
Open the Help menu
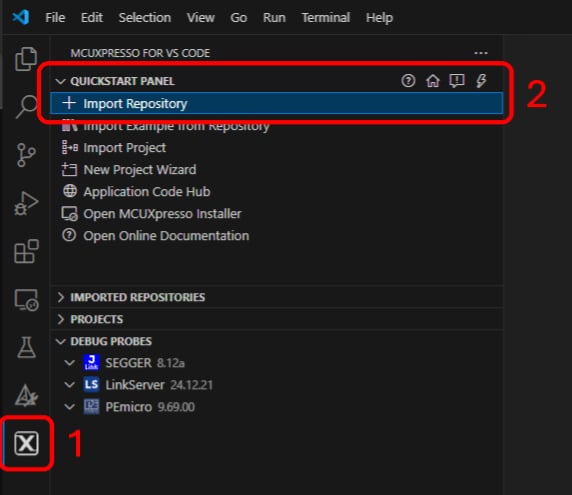pyautogui.click(x=379, y=18)
